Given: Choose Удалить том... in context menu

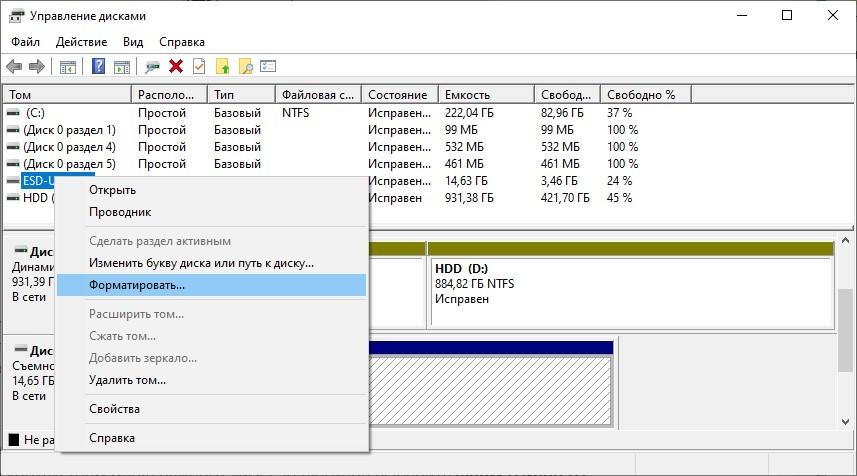Looking at the screenshot, I should [x=212, y=380].
